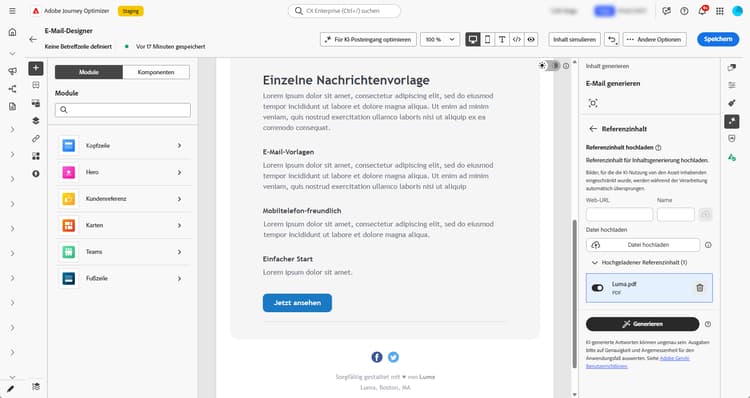Click the edit pencil icon at bottom left
Viewport: 750px width, 398px height.
click(x=11, y=389)
